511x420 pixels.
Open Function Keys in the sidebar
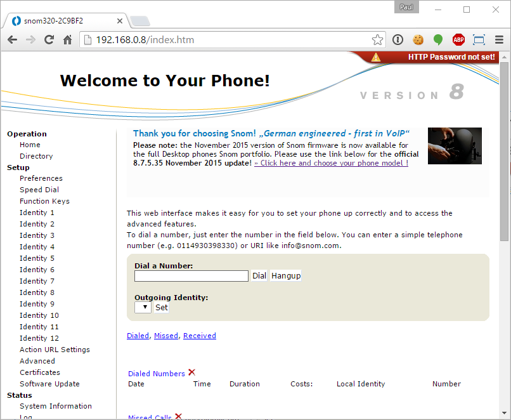click(44, 201)
